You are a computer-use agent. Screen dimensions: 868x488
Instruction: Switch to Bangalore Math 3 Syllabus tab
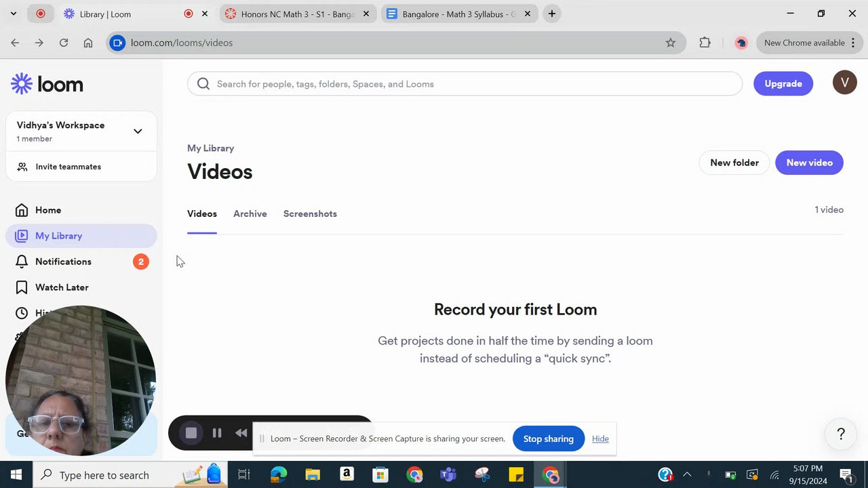[x=458, y=14]
